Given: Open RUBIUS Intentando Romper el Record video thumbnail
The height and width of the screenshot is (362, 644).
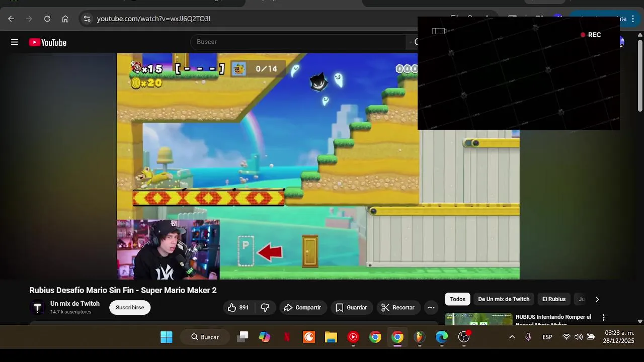Looking at the screenshot, I should pyautogui.click(x=478, y=319).
